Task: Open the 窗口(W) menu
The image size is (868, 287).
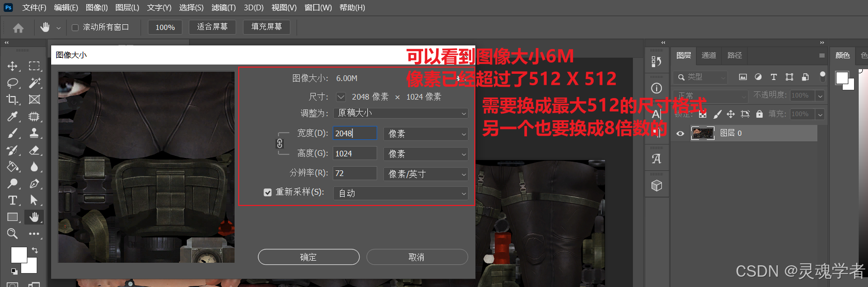Action: (x=318, y=8)
